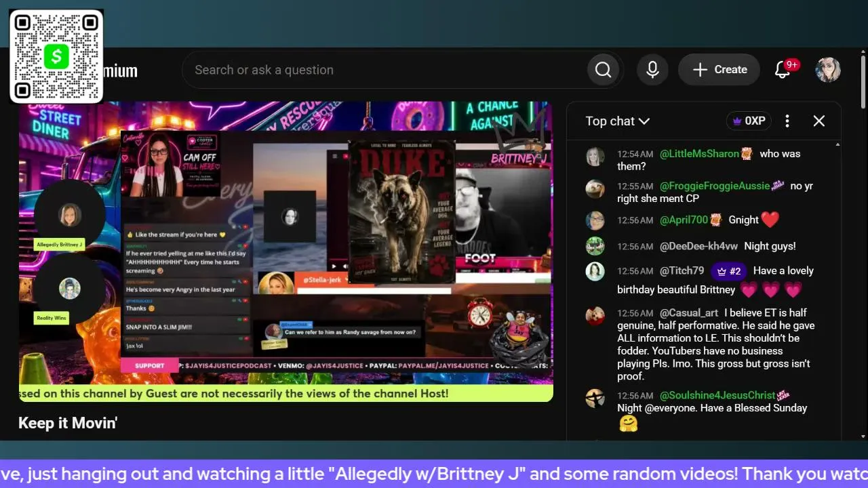The height and width of the screenshot is (488, 868).
Task: Click the Create button
Action: (x=719, y=70)
